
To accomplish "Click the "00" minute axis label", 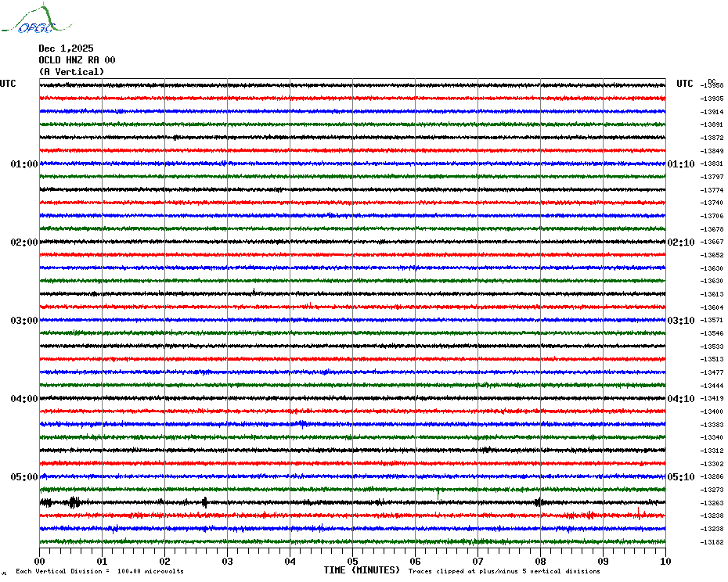I will tap(39, 562).
